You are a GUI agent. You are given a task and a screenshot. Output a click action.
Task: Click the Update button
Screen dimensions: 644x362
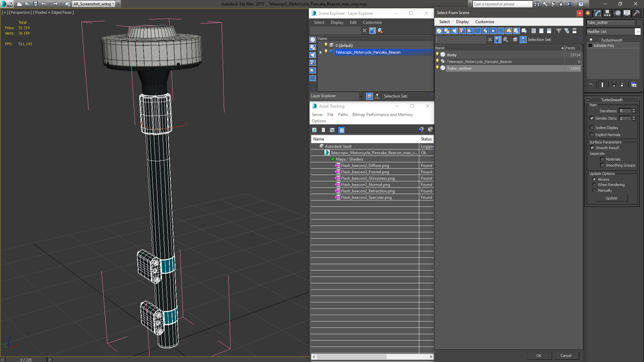[x=611, y=198]
